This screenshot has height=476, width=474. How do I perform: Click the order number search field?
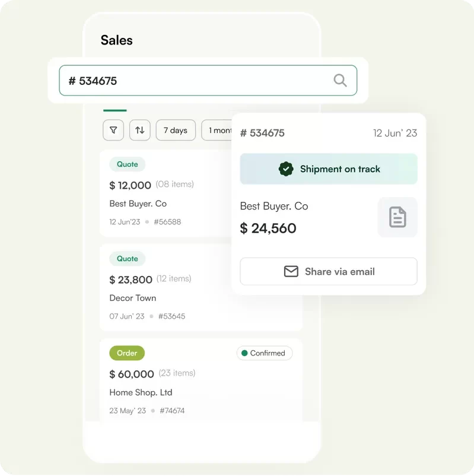pos(196,81)
